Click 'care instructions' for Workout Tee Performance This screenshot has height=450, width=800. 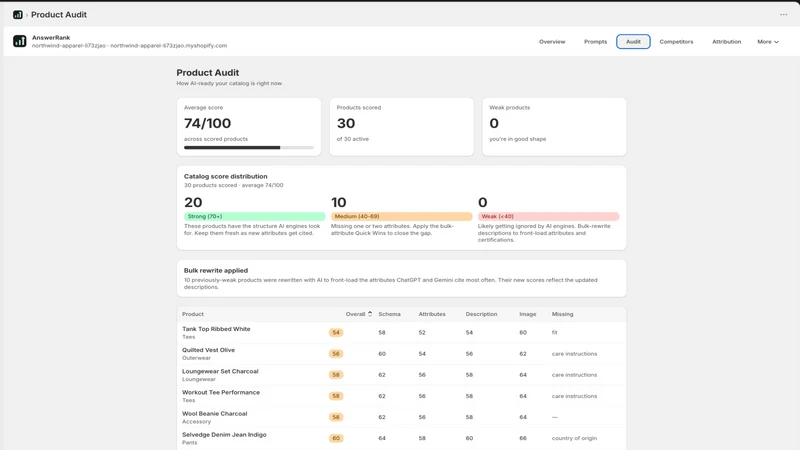click(574, 396)
